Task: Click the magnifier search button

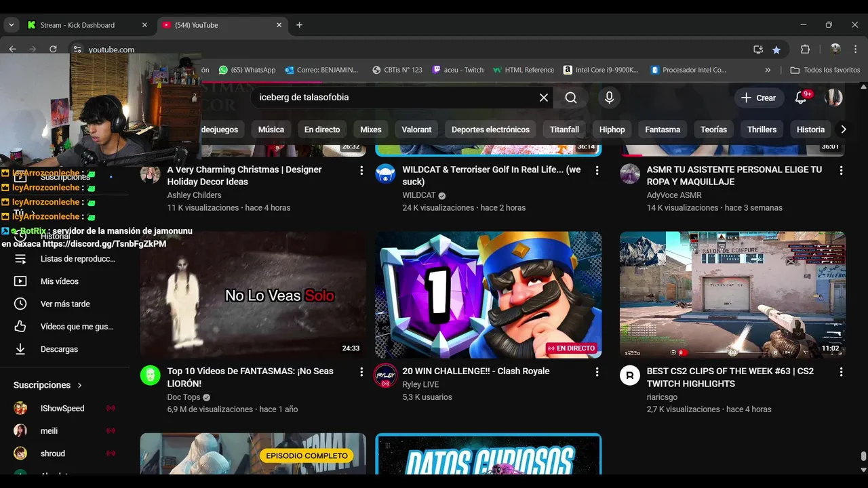Action: pyautogui.click(x=571, y=98)
